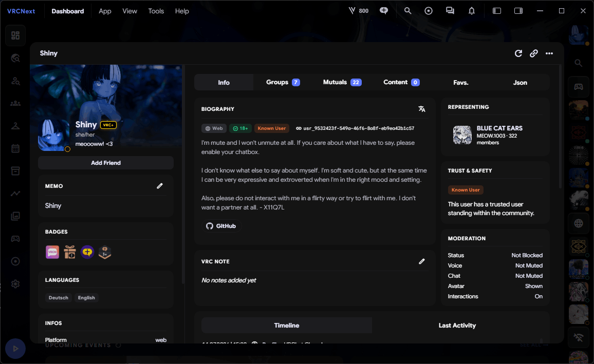This screenshot has width=594, height=364.
Task: Click the game controller icon in the right sidebar
Action: pyautogui.click(x=579, y=87)
